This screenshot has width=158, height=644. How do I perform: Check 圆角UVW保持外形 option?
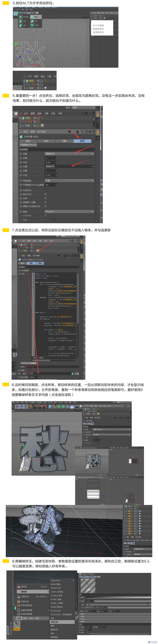[x=46, y=206]
